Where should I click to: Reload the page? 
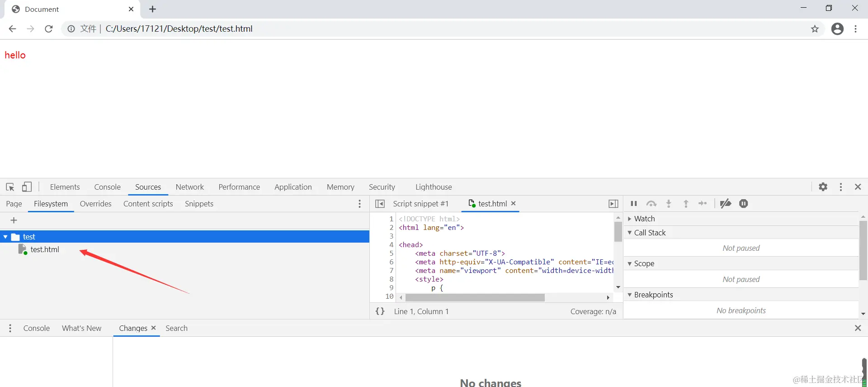point(49,29)
